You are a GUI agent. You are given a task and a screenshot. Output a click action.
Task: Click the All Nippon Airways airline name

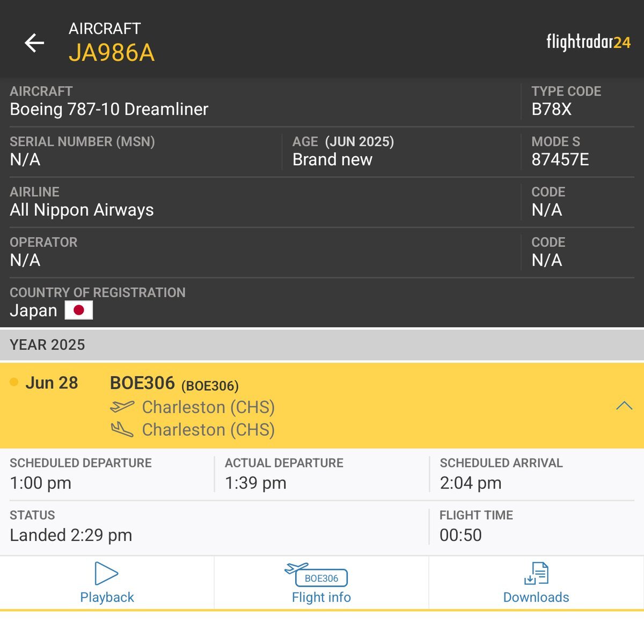click(x=82, y=210)
